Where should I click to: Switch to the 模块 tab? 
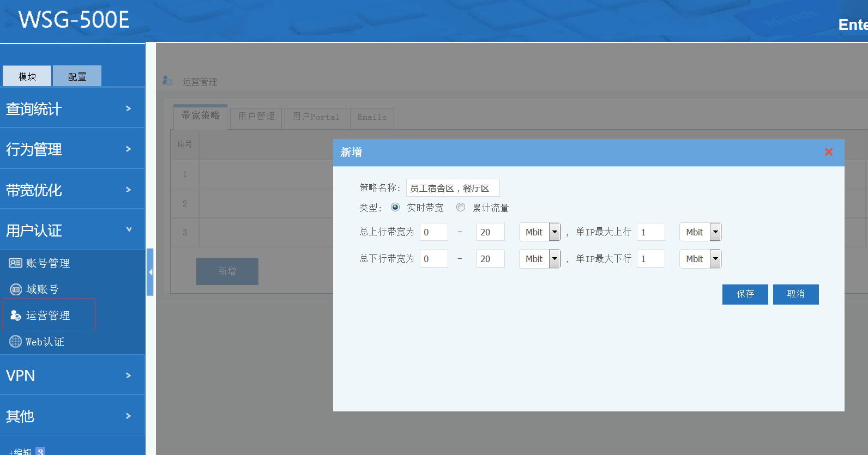[x=27, y=76]
